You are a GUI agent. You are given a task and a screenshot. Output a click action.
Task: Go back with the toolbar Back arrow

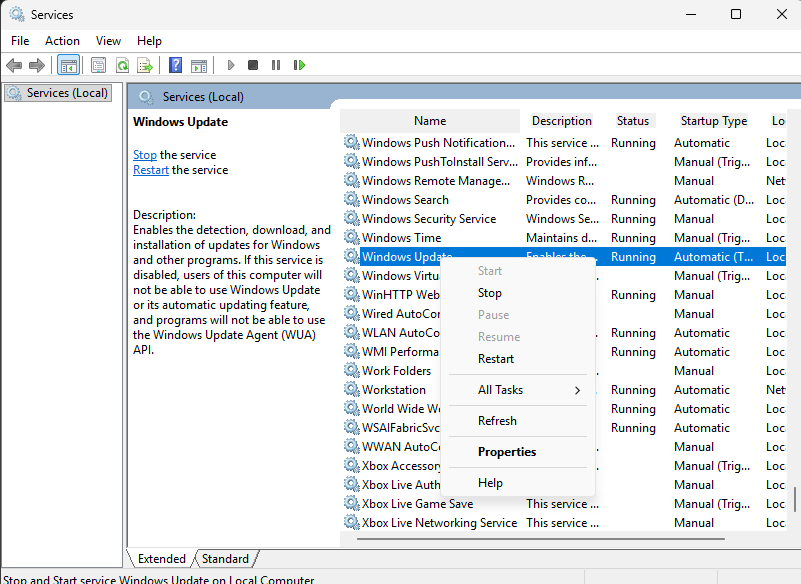14,65
